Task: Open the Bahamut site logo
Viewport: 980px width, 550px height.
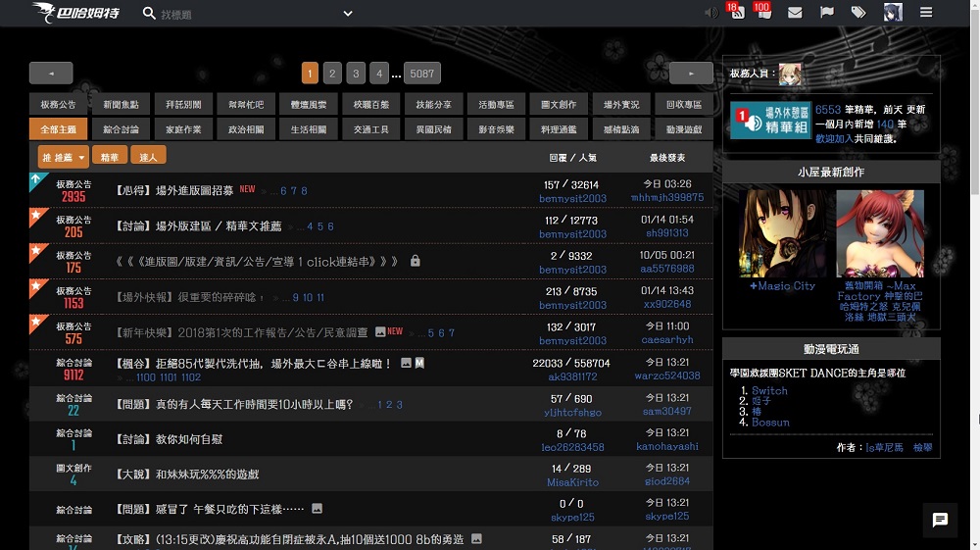Action: [75, 13]
